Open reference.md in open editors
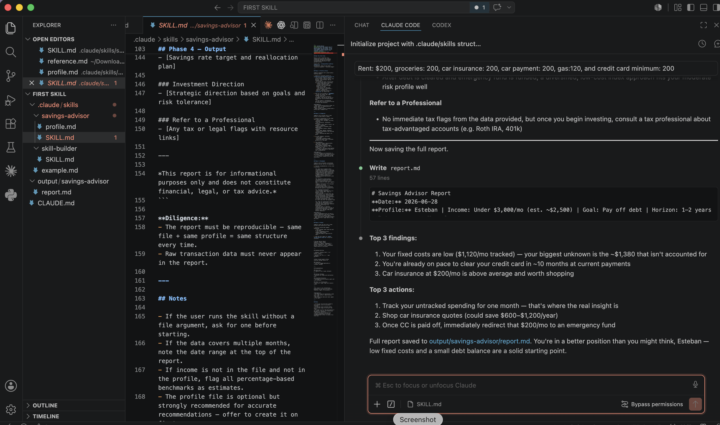 pos(73,61)
